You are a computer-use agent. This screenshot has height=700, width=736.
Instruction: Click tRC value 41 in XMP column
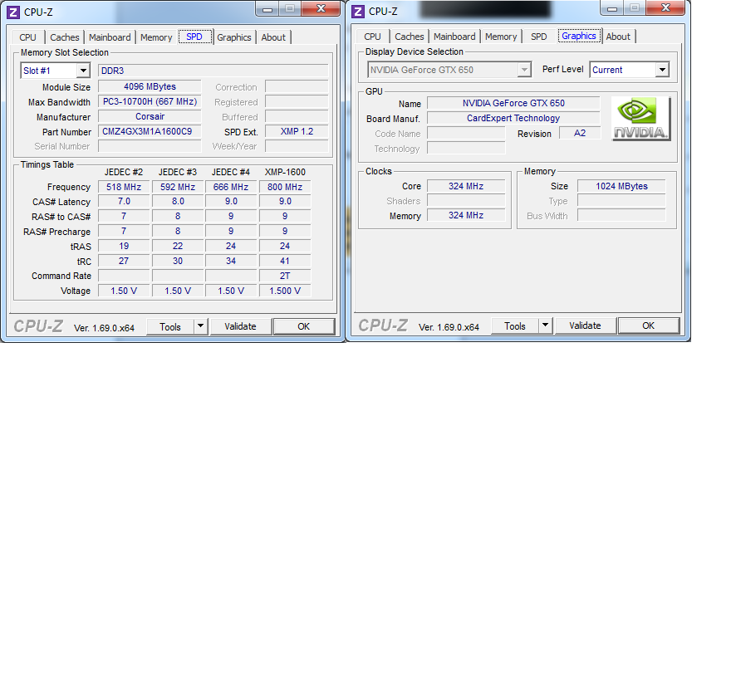tap(285, 261)
